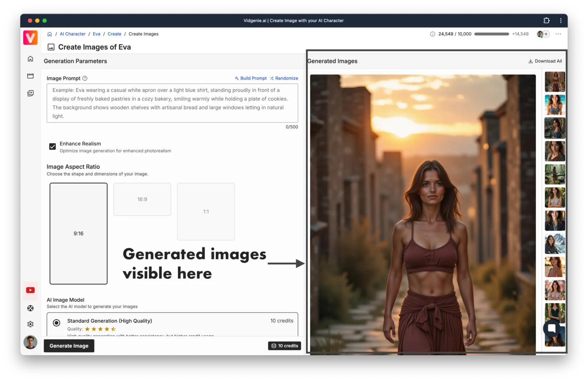Select the highlighted third thumbnail

point(555,128)
